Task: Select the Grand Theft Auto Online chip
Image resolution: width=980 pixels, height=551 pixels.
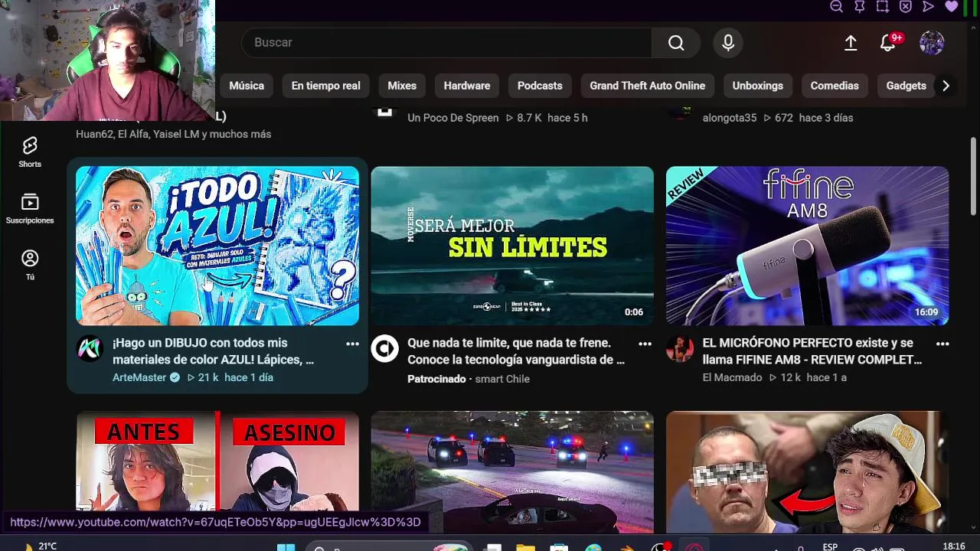Action: (647, 86)
